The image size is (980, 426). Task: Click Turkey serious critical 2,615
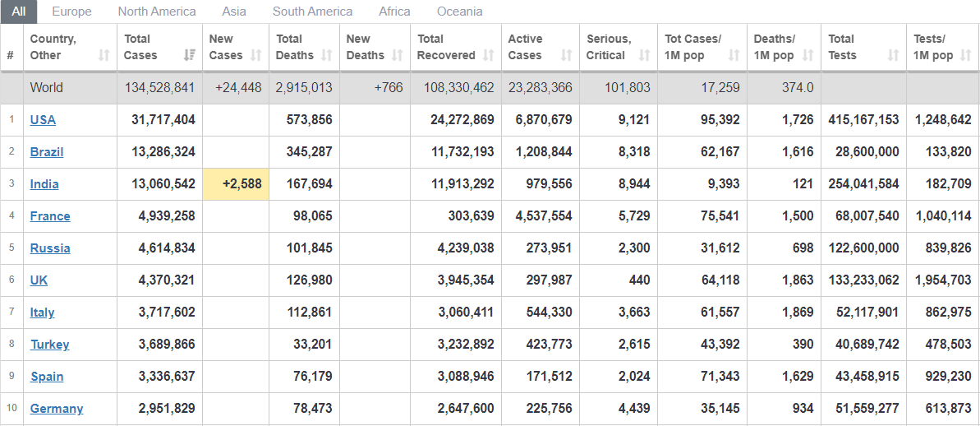pyautogui.click(x=633, y=344)
